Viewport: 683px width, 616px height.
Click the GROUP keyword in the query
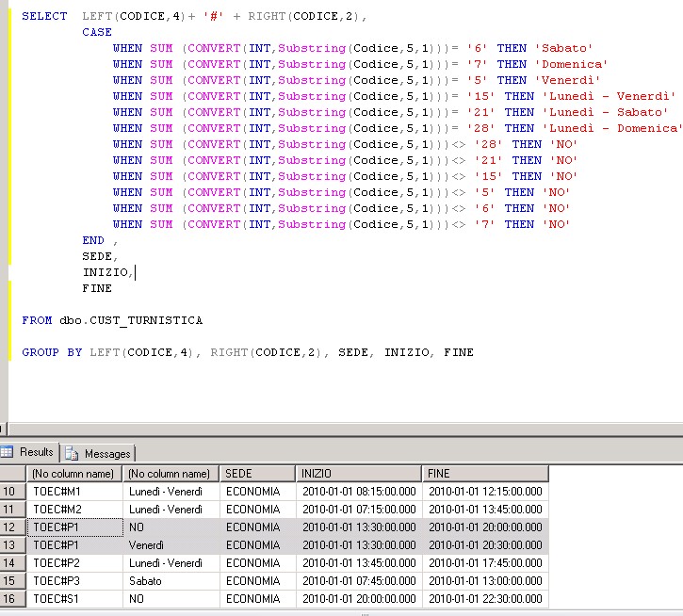click(41, 352)
